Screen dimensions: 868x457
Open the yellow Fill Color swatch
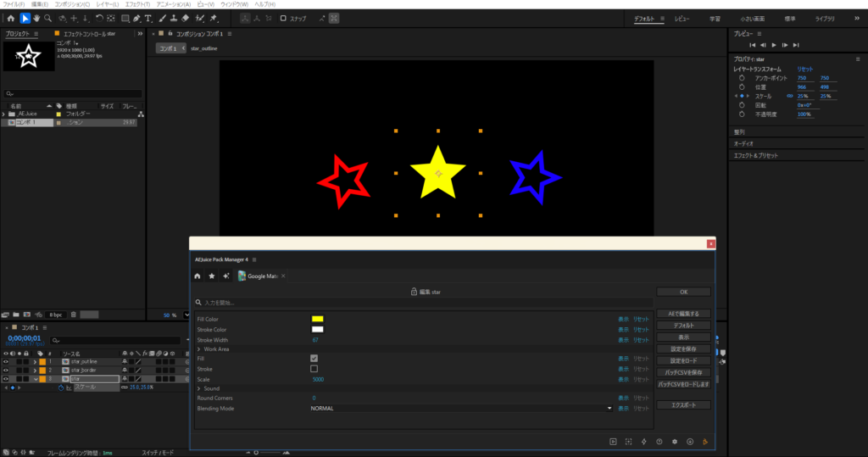point(318,319)
